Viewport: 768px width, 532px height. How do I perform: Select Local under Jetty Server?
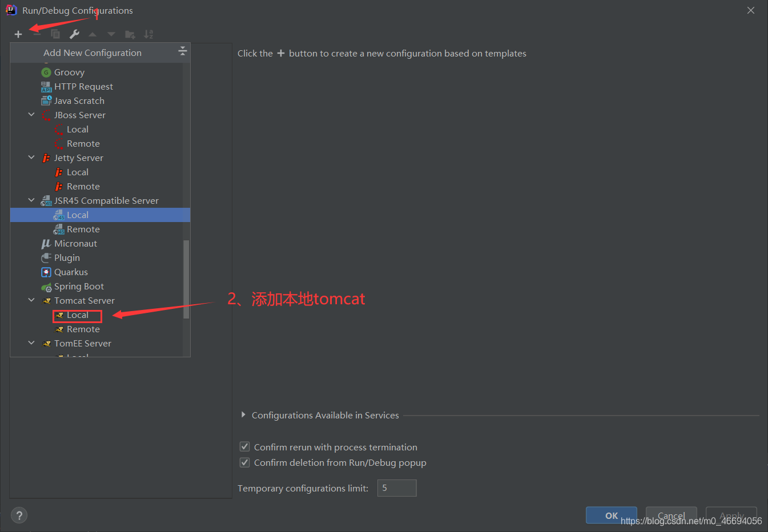pyautogui.click(x=78, y=172)
